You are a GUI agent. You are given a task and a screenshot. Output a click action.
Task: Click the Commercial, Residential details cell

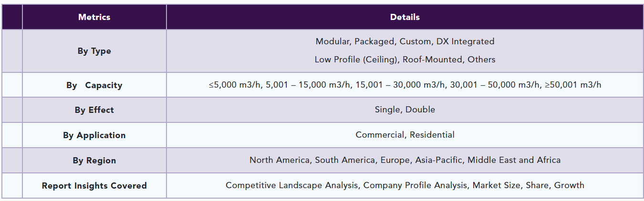point(405,135)
